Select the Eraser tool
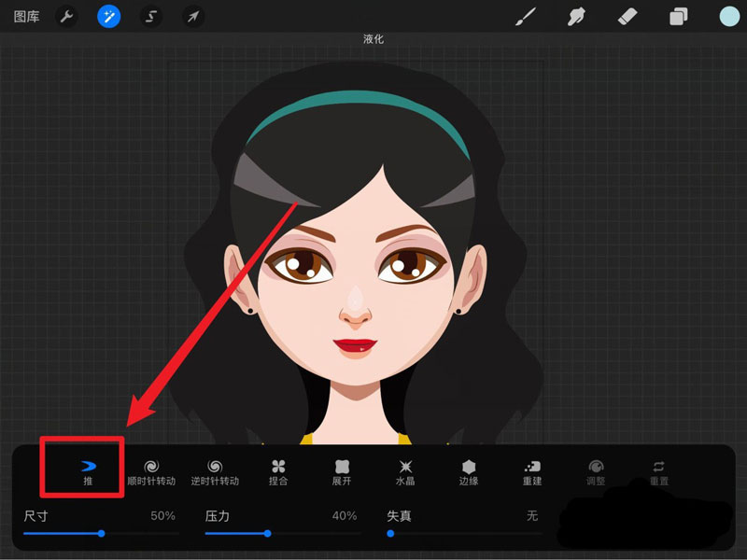747x560 pixels. [x=627, y=16]
